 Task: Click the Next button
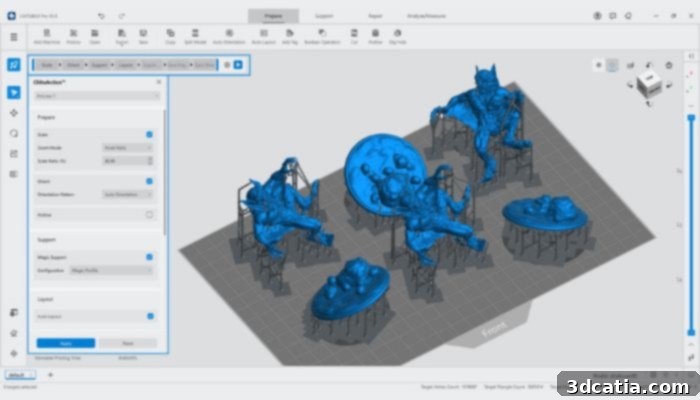(x=128, y=343)
